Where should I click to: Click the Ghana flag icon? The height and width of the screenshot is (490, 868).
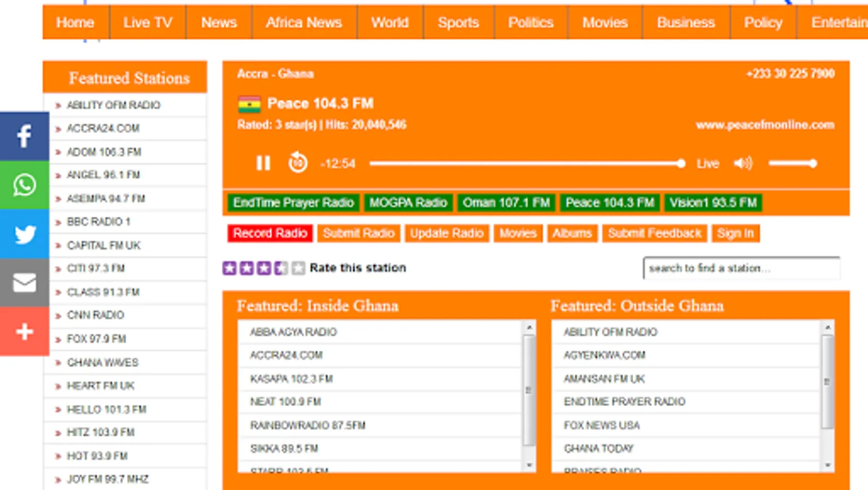249,104
